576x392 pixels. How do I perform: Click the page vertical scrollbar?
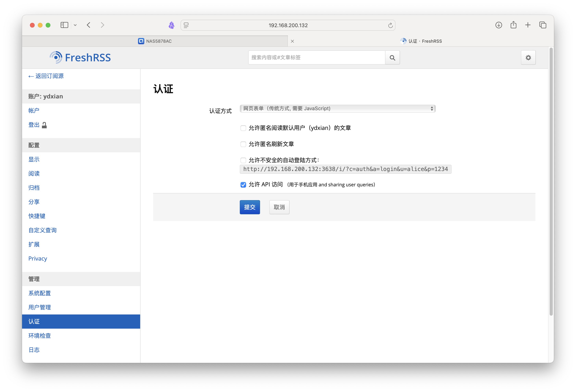point(551,181)
